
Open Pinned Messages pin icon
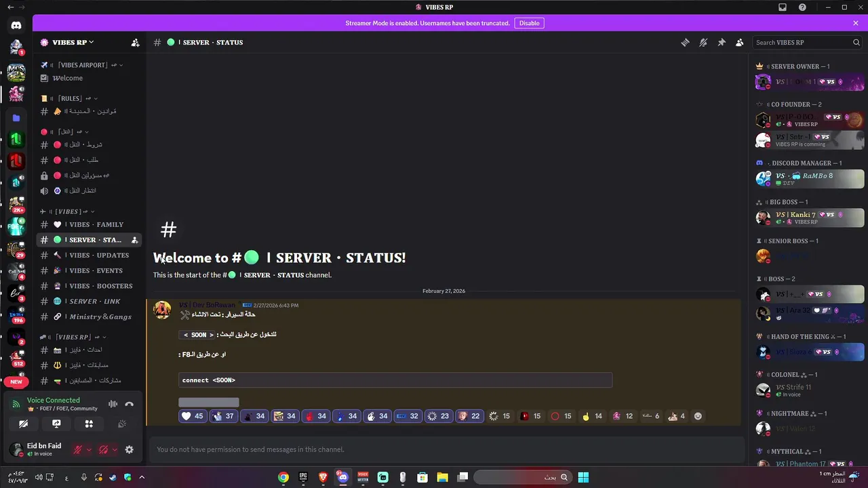point(722,42)
